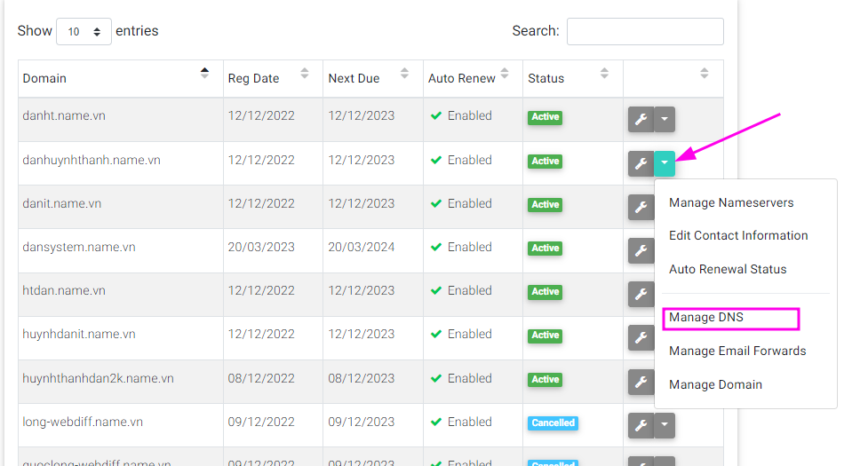The image size is (868, 466).
Task: Select Auto Renewal Status option
Action: 728,269
